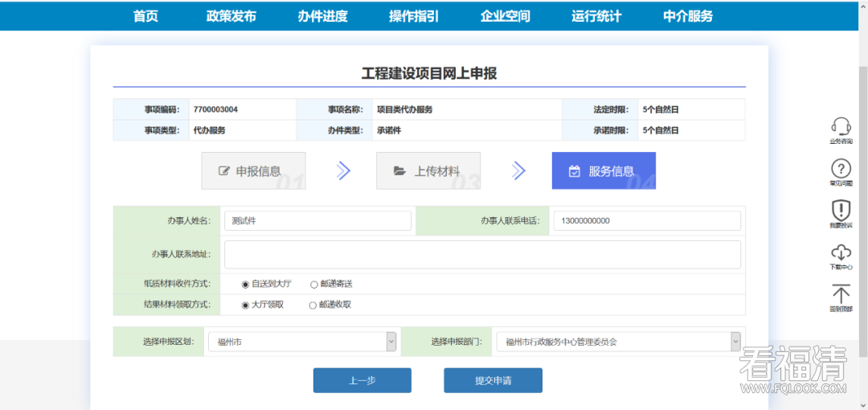The height and width of the screenshot is (410, 868).
Task: Open the 我要投诉 shield icon
Action: [x=841, y=211]
